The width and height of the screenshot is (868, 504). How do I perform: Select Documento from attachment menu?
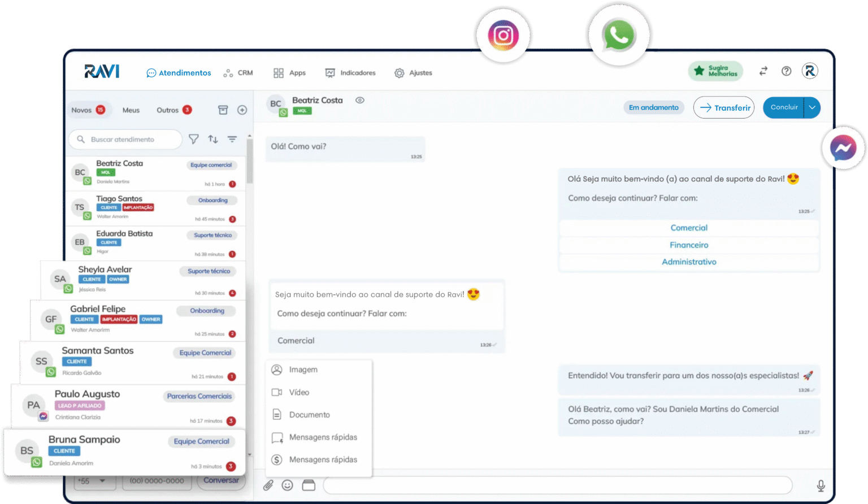pos(309,415)
